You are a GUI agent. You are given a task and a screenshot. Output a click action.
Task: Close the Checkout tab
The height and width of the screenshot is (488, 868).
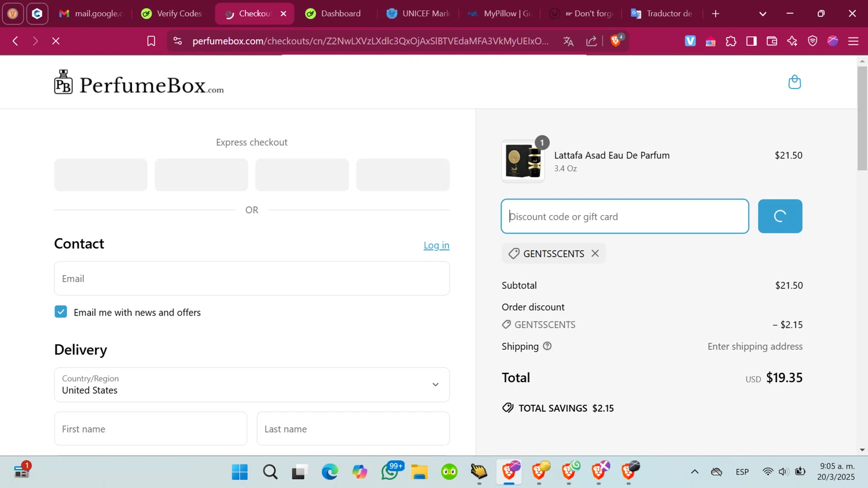click(284, 13)
